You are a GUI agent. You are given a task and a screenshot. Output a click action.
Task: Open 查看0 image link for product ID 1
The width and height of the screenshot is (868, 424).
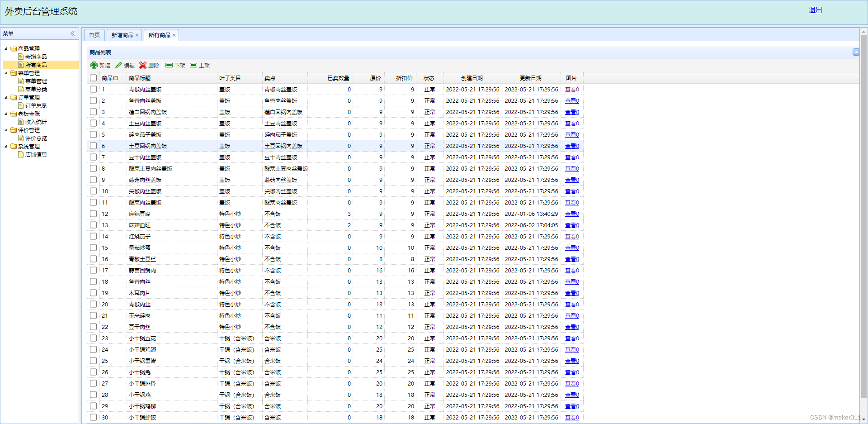572,90
